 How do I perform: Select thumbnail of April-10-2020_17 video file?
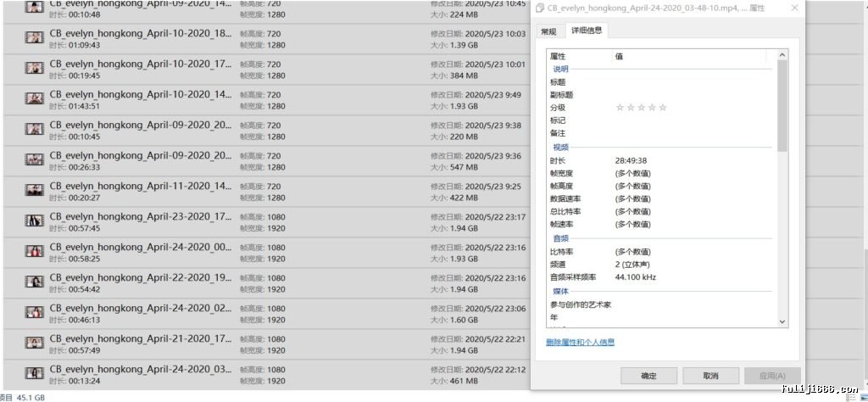click(34, 68)
